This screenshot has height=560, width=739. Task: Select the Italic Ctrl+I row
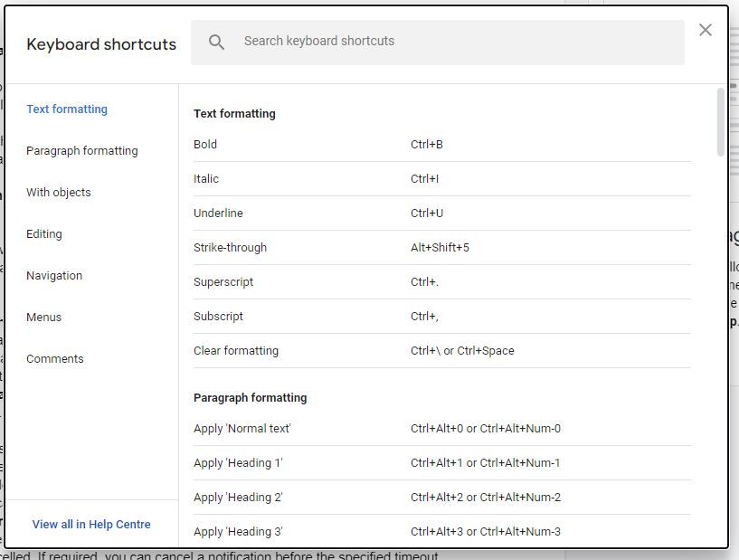[362, 178]
